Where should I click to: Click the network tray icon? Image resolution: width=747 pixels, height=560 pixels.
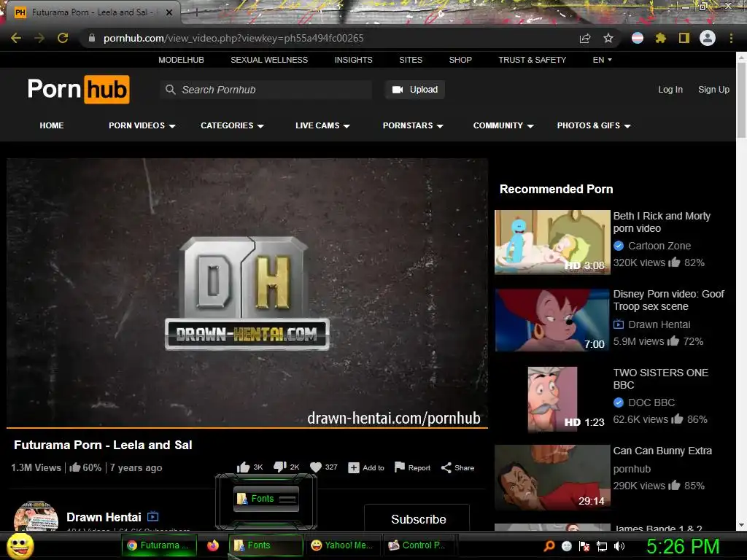tap(602, 546)
